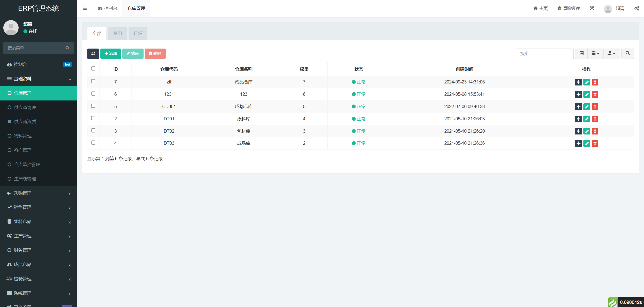Select the checkbox for row with code 1231

(93, 94)
